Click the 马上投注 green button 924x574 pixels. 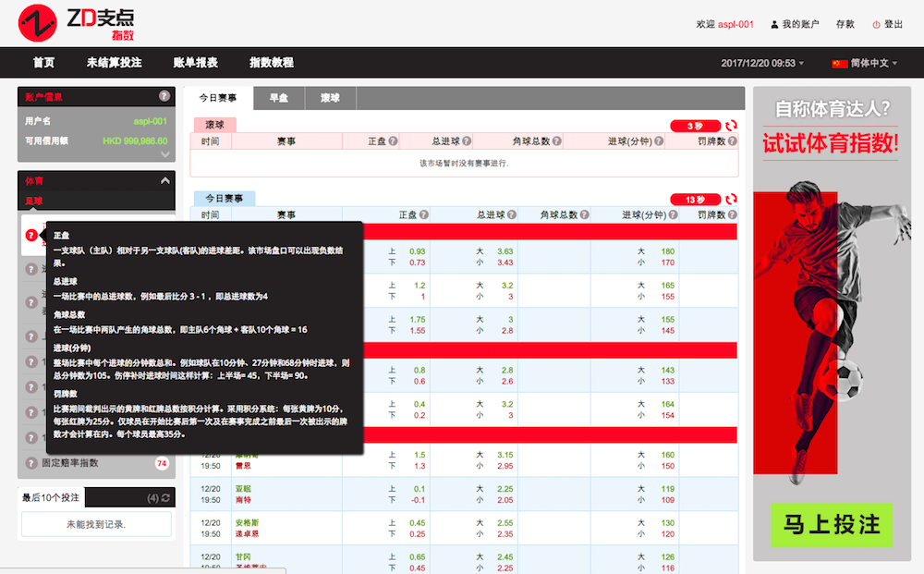[x=832, y=524]
